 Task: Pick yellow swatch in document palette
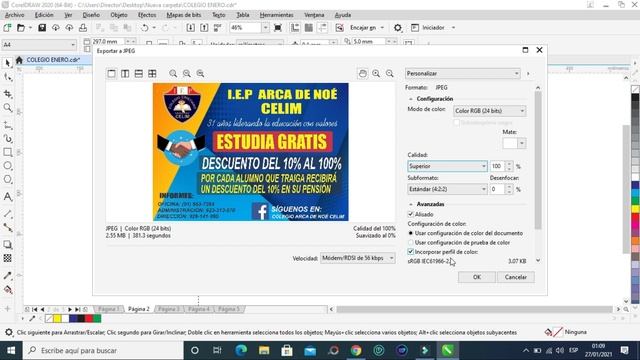58,319
